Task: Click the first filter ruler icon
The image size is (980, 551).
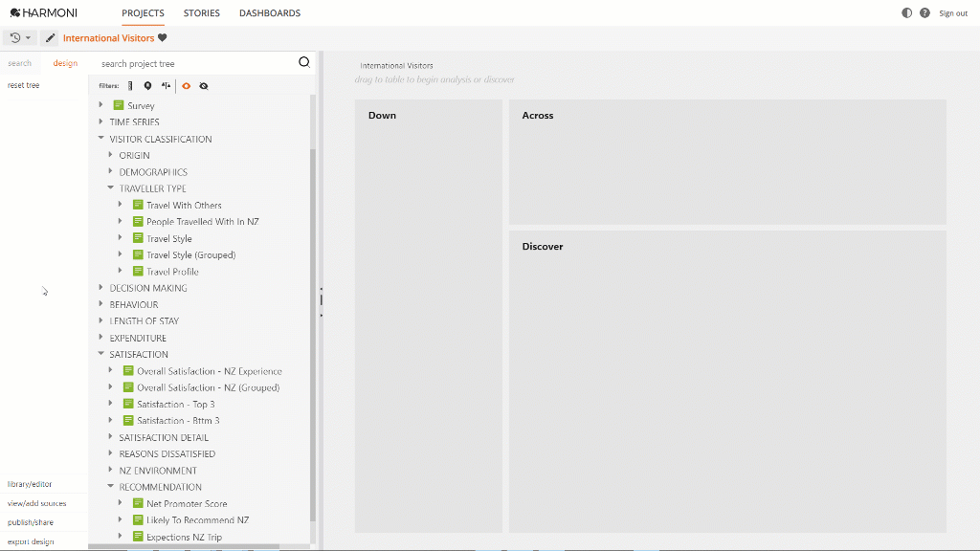Action: tap(130, 85)
